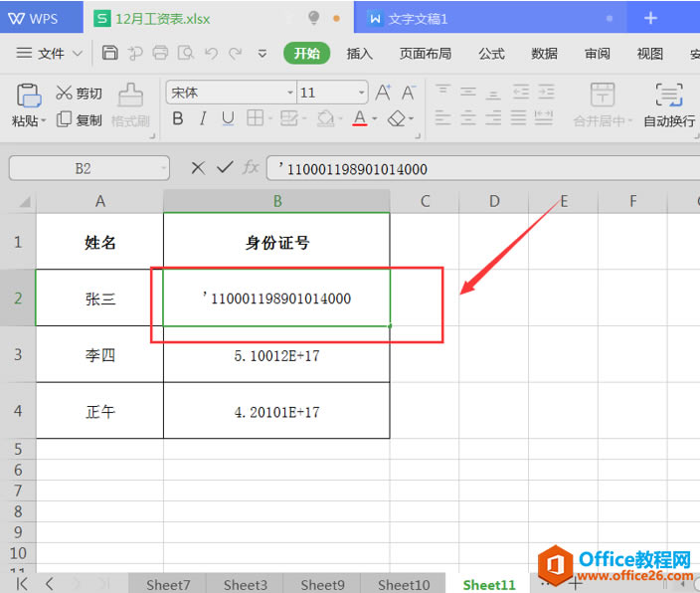Click the lightbulb icon on the xlsx tab

click(x=314, y=18)
